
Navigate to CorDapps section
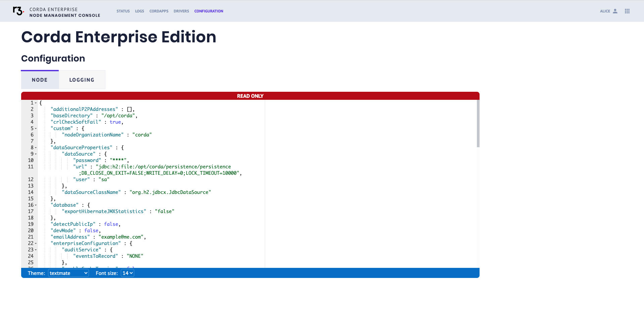coord(159,11)
